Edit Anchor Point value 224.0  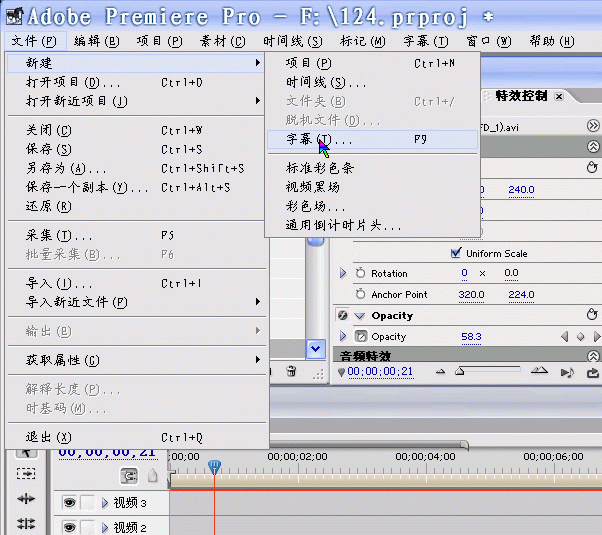click(x=521, y=295)
